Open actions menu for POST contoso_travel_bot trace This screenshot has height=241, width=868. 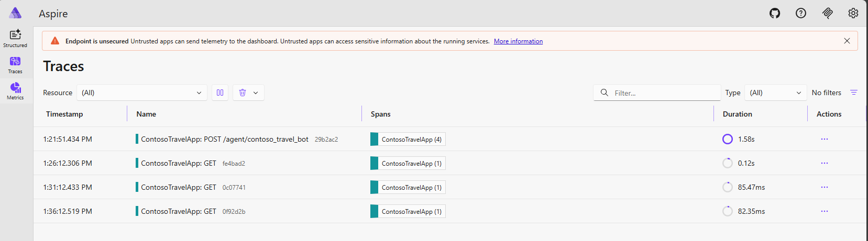click(825, 139)
